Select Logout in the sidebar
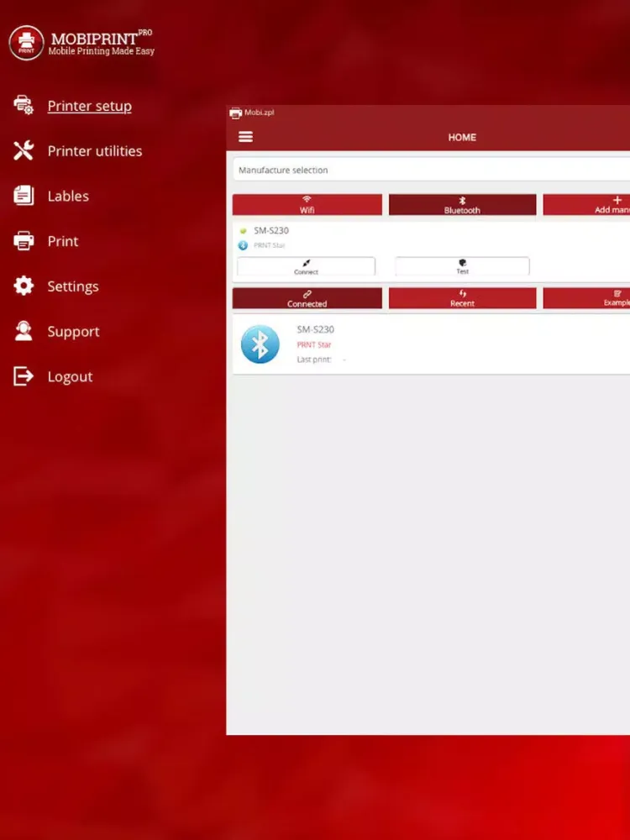Viewport: 630px width, 840px height. click(71, 376)
